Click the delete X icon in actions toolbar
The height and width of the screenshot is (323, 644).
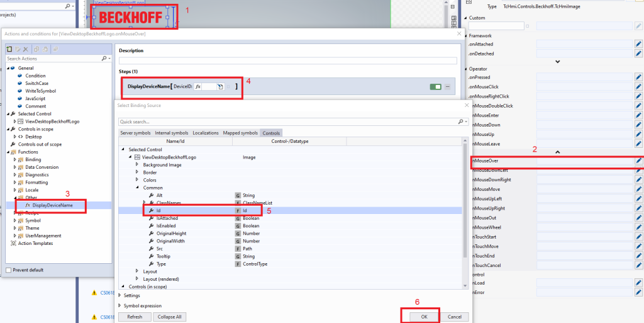point(26,48)
